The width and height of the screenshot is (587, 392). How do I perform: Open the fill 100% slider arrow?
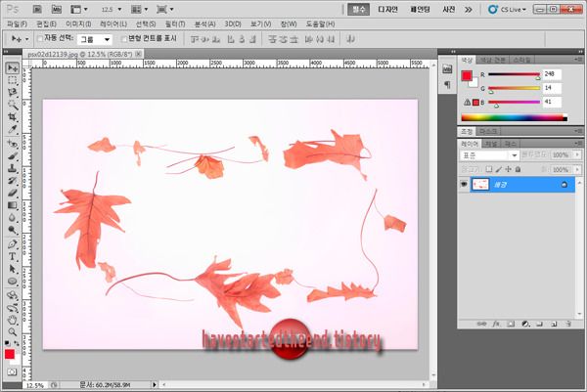[x=577, y=169]
